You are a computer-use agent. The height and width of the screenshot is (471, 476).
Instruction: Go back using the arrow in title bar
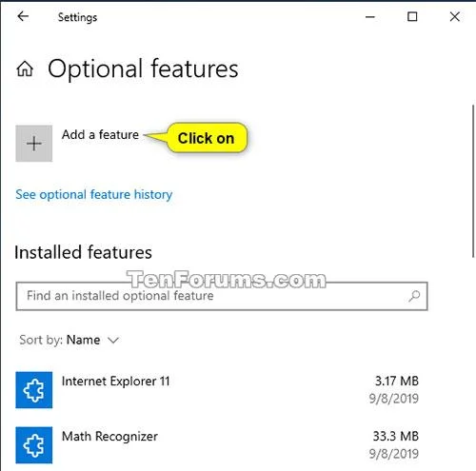tap(23, 16)
